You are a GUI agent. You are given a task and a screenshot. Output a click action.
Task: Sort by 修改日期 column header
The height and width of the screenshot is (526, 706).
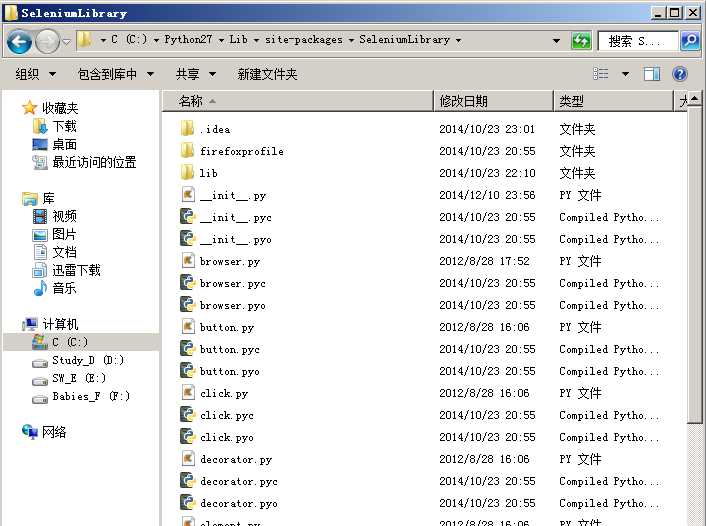pos(493,101)
